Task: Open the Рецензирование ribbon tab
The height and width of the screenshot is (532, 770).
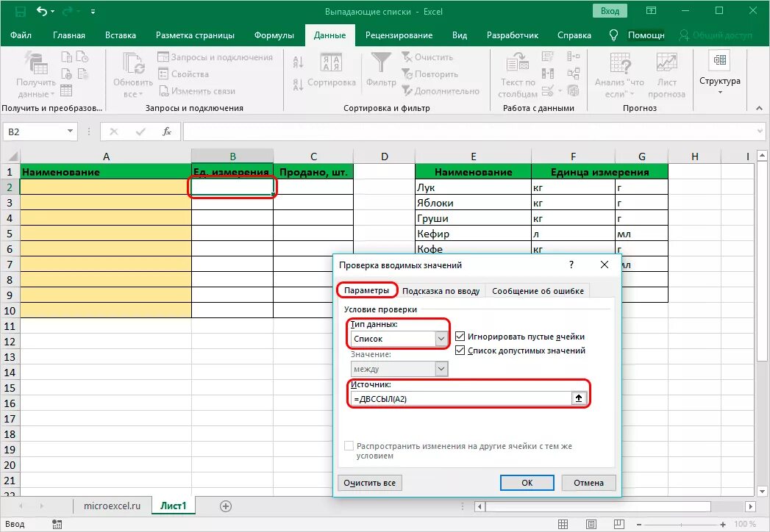Action: [x=399, y=35]
